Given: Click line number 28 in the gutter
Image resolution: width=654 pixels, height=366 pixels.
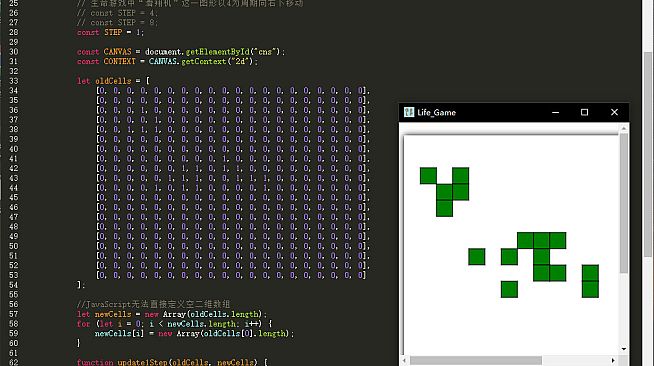Looking at the screenshot, I should click(14, 32).
